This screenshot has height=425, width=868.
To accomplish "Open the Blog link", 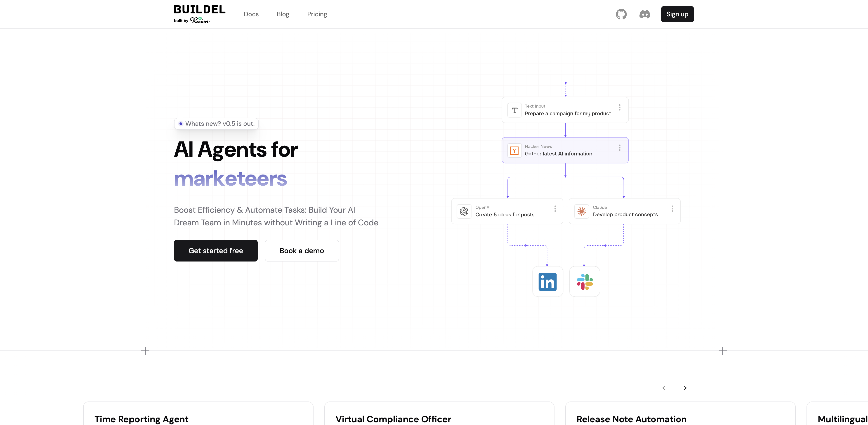I will (283, 14).
